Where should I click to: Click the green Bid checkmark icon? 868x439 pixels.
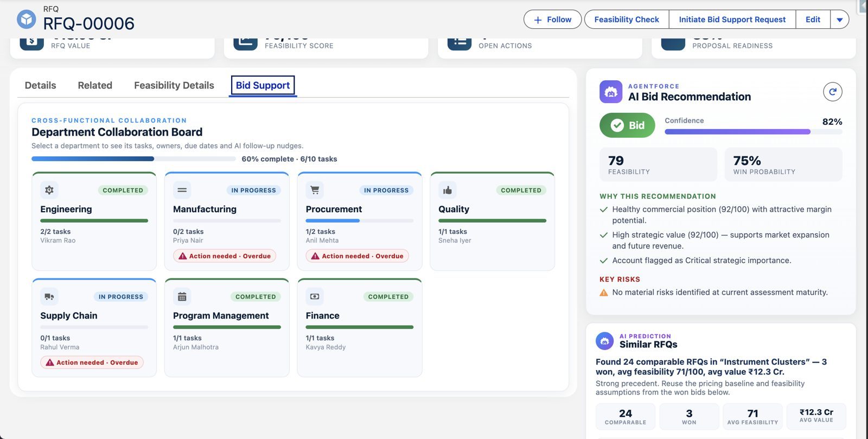[x=617, y=125]
